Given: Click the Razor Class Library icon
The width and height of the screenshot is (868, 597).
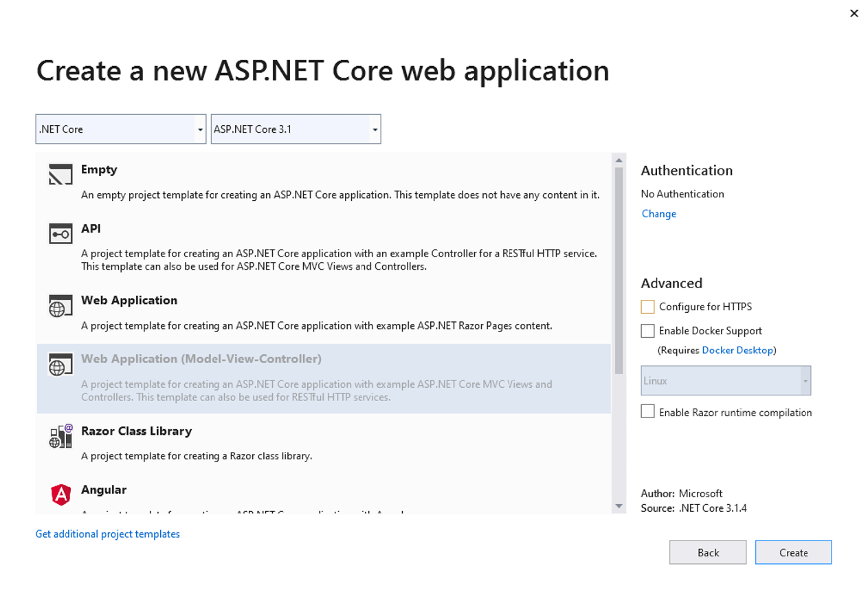Looking at the screenshot, I should (60, 437).
